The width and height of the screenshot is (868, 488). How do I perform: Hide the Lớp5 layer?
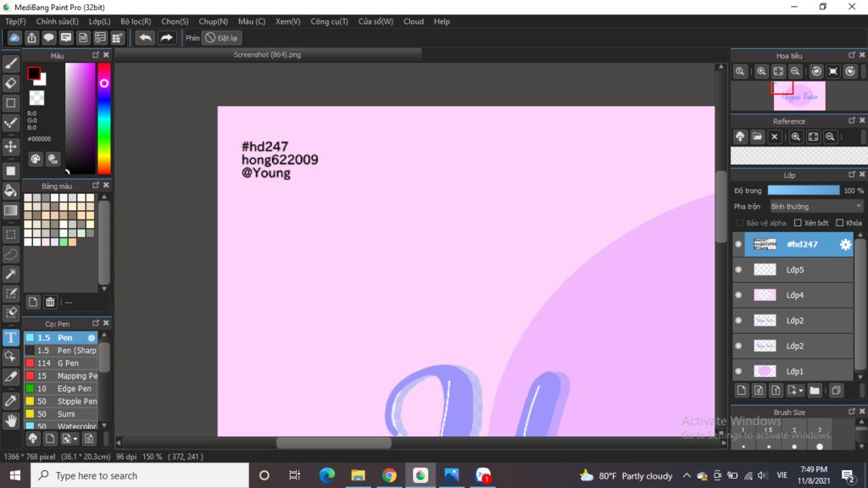click(x=738, y=270)
